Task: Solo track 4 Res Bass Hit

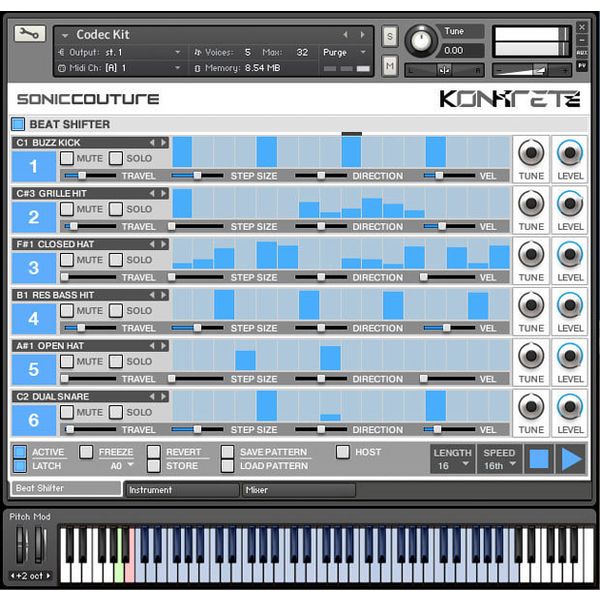Action: point(116,311)
